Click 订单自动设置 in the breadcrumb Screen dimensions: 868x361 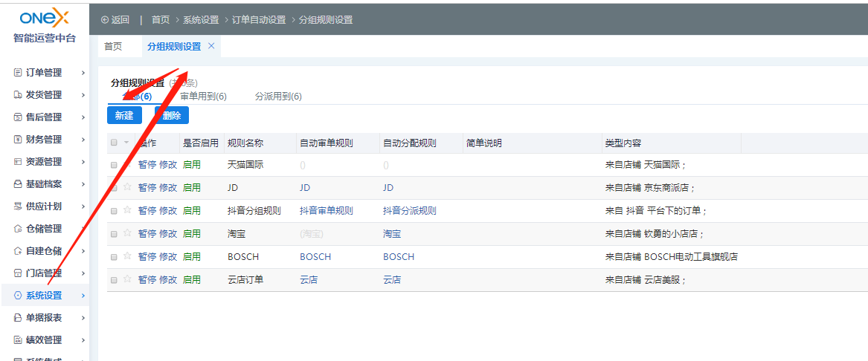click(259, 20)
